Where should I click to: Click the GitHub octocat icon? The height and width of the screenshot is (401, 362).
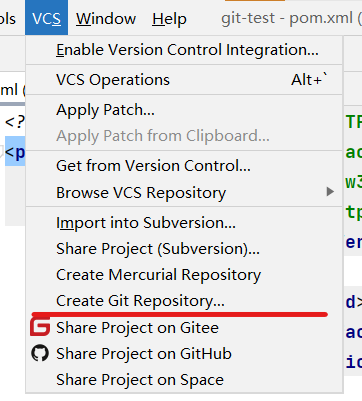coord(40,353)
